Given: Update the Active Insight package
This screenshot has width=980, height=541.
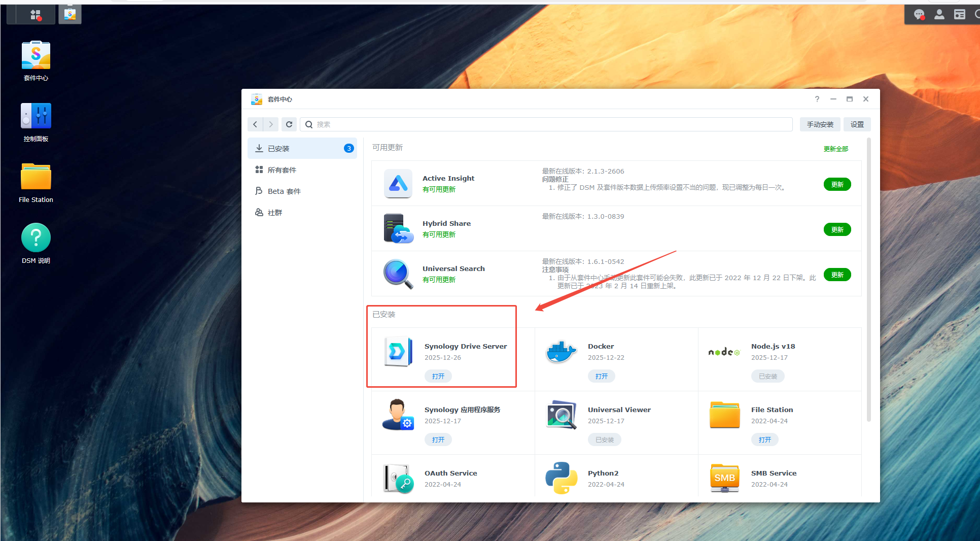Looking at the screenshot, I should click(x=837, y=184).
